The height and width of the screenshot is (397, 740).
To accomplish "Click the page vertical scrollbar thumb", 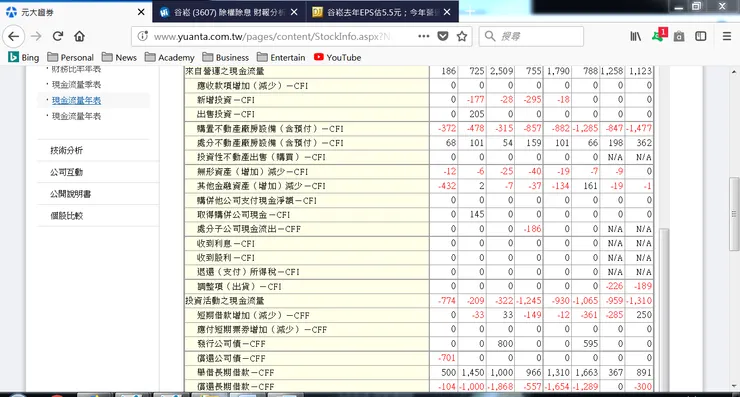I will pos(734,214).
